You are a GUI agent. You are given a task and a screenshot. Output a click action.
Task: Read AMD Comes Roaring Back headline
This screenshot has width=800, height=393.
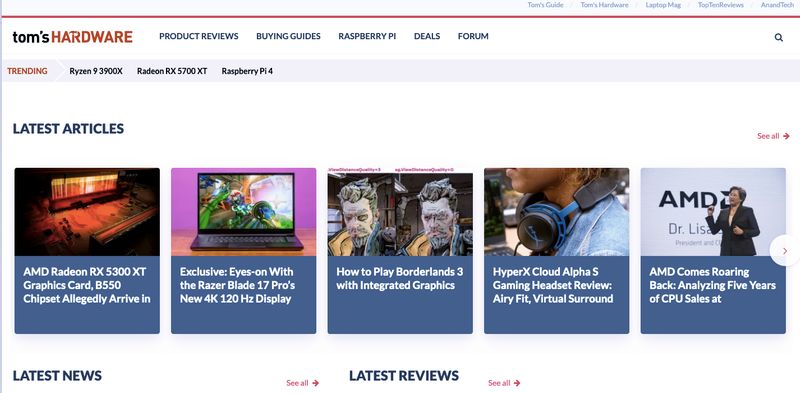point(712,285)
